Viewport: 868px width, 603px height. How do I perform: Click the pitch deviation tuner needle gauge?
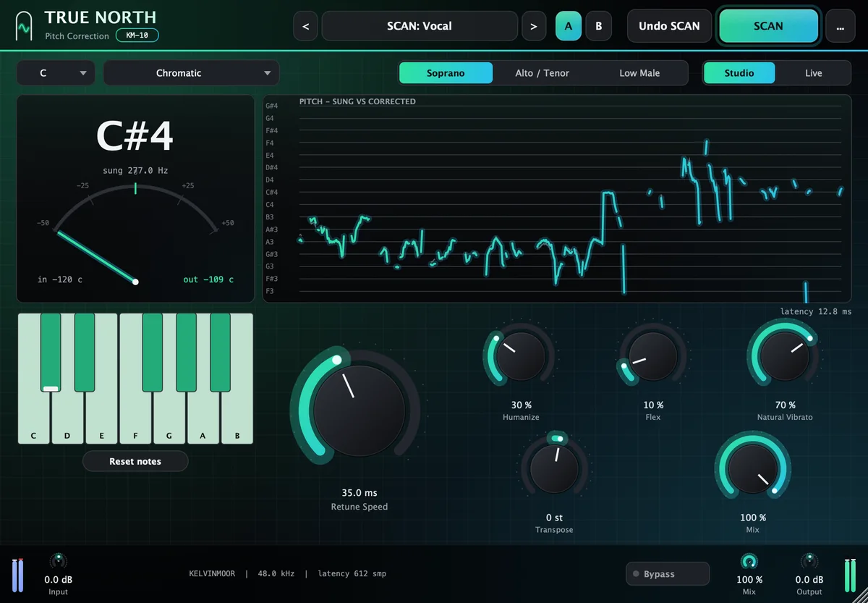(135, 233)
